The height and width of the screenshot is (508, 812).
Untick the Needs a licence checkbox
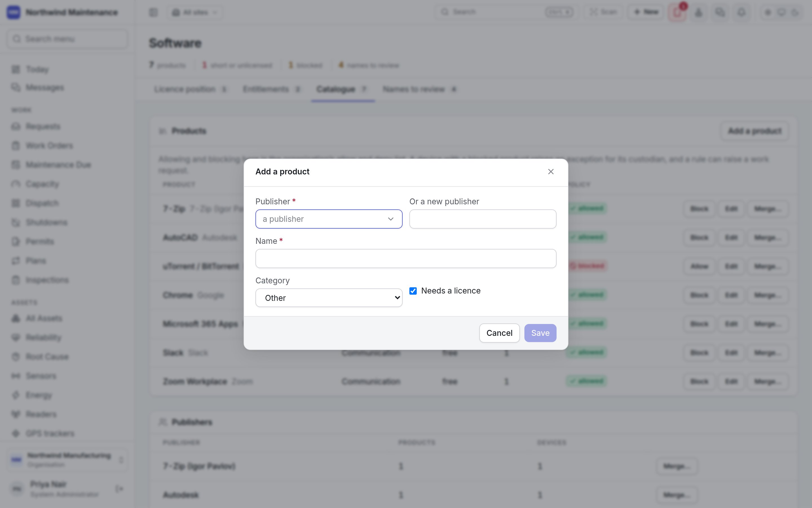413,291
